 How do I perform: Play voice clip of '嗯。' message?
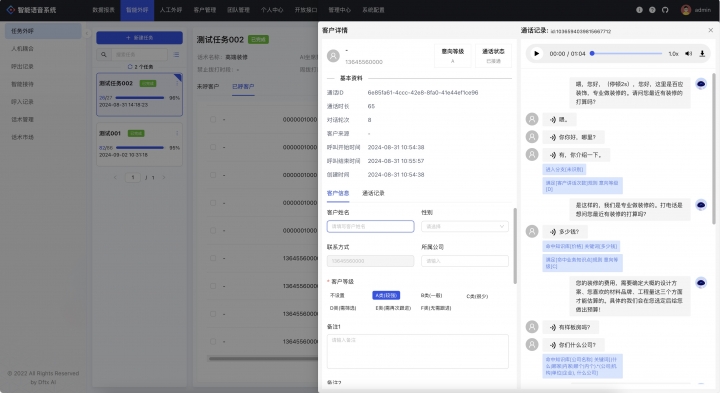click(553, 120)
